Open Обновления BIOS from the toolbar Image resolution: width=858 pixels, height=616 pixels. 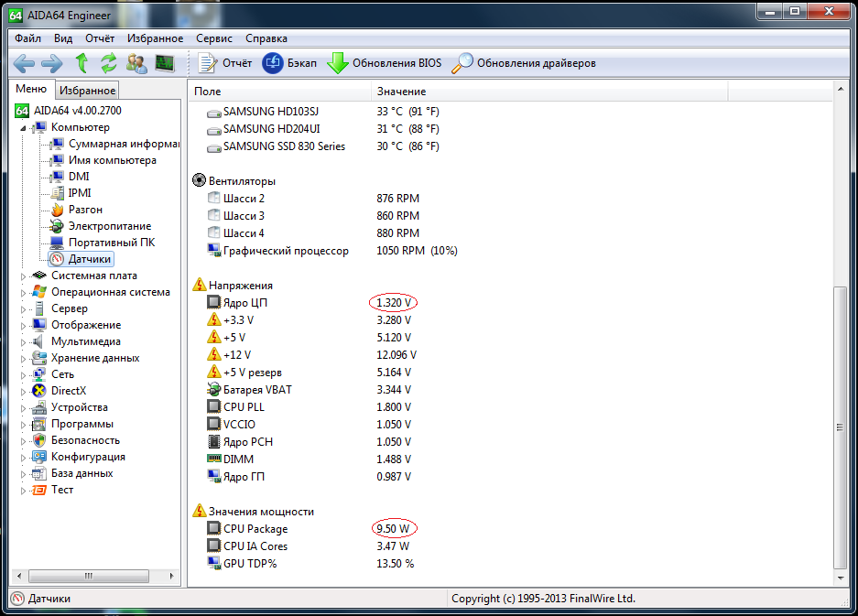point(384,63)
